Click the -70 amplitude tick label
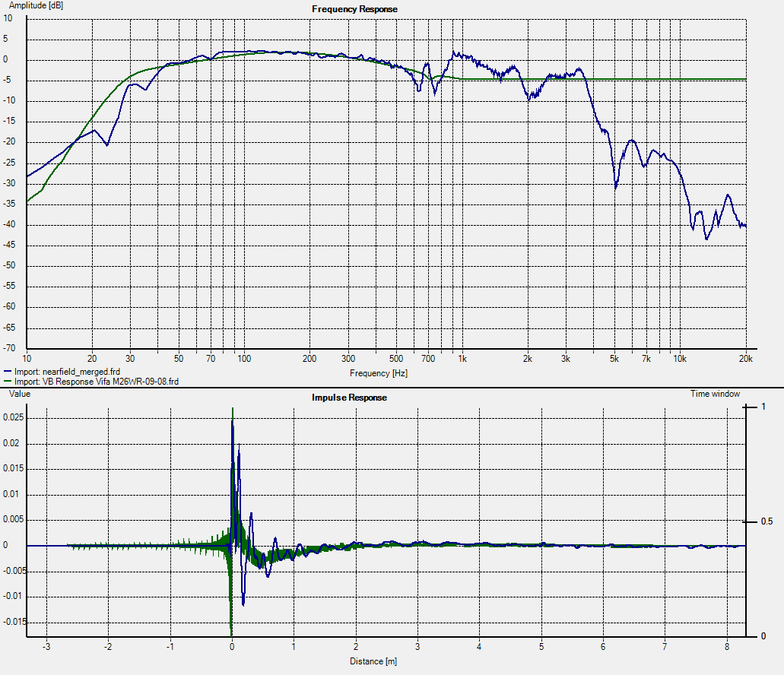This screenshot has width=784, height=675. coord(9,347)
